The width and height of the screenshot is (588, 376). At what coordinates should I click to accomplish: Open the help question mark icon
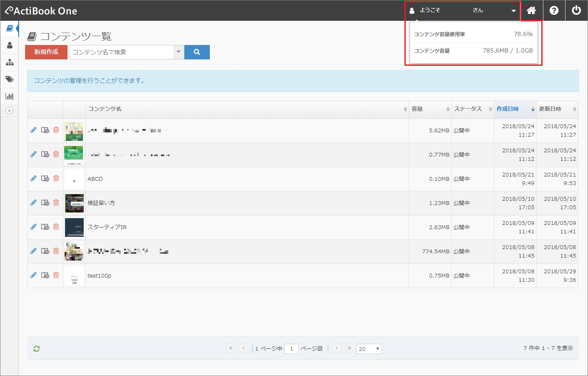tap(554, 11)
